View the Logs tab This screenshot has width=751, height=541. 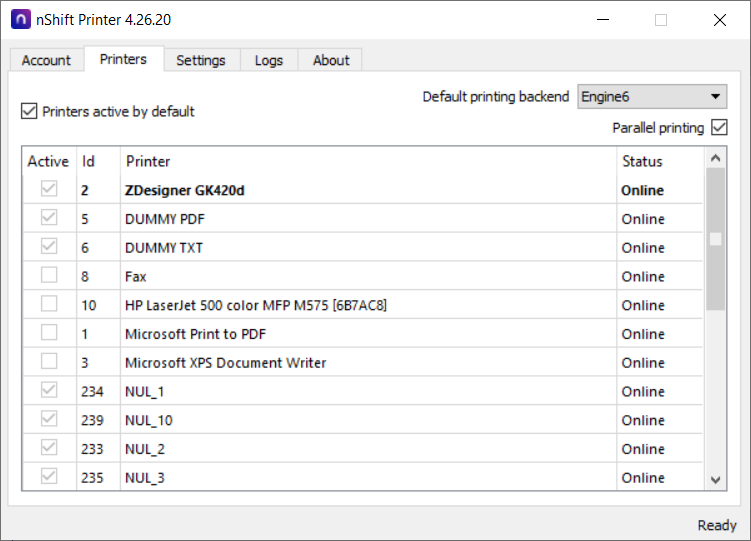click(x=269, y=60)
